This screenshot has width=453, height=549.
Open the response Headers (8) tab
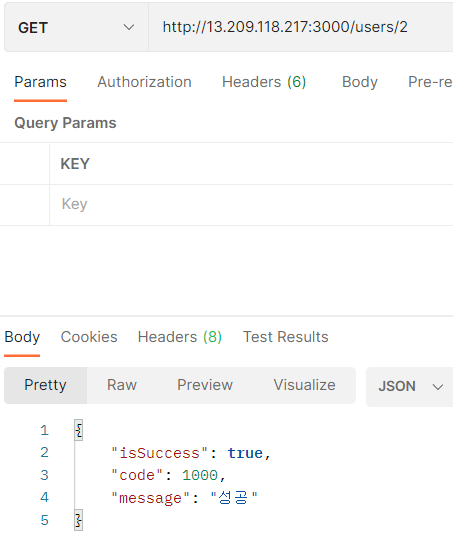click(x=180, y=337)
